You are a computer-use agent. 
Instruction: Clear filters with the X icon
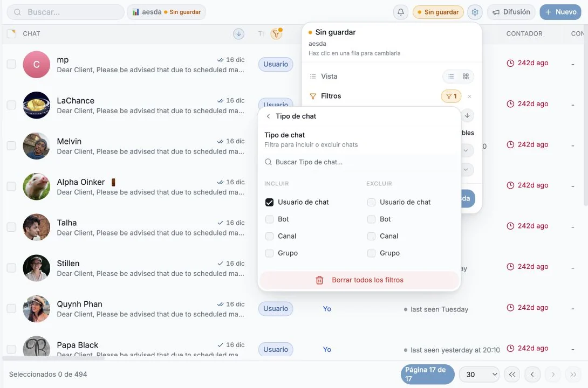click(x=469, y=96)
